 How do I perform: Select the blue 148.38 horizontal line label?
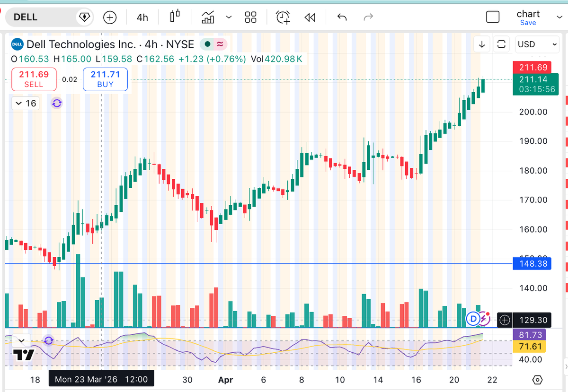(x=533, y=263)
